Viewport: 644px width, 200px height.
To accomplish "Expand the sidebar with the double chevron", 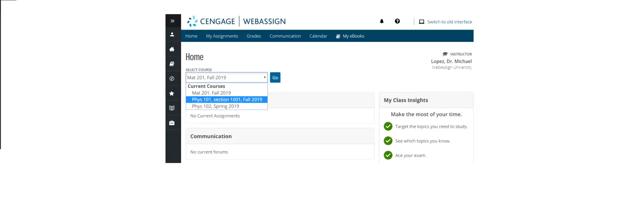I will 172,21.
